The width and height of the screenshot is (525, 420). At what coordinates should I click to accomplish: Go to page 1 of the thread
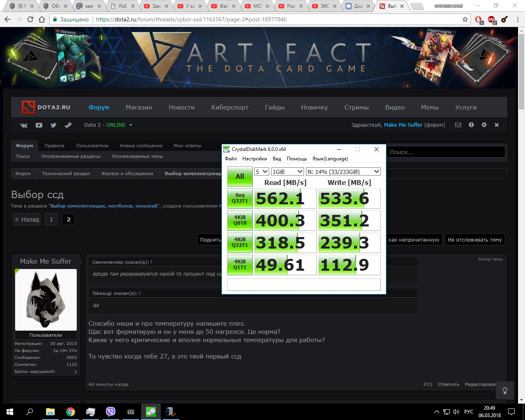[x=51, y=219]
